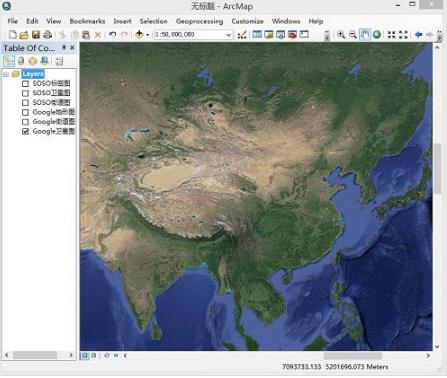Image resolution: width=447 pixels, height=378 pixels.
Task: Create a new map document
Action: 13,34
